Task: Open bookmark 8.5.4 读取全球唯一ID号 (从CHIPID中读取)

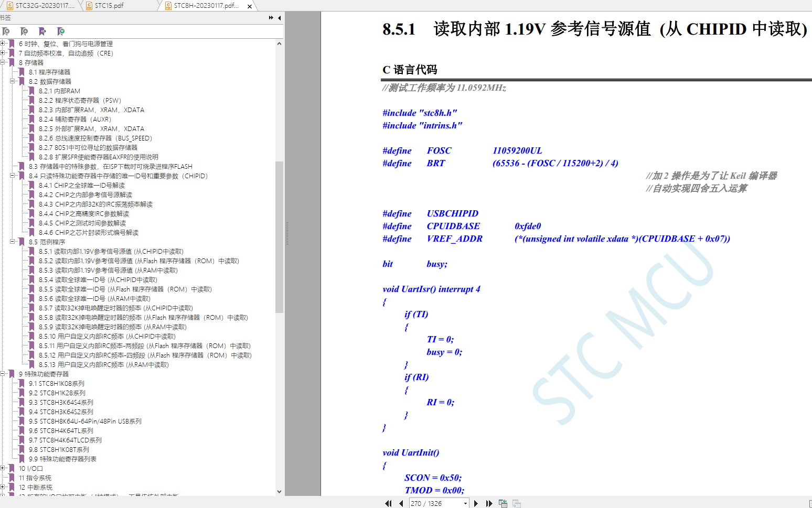Action: tap(98, 279)
